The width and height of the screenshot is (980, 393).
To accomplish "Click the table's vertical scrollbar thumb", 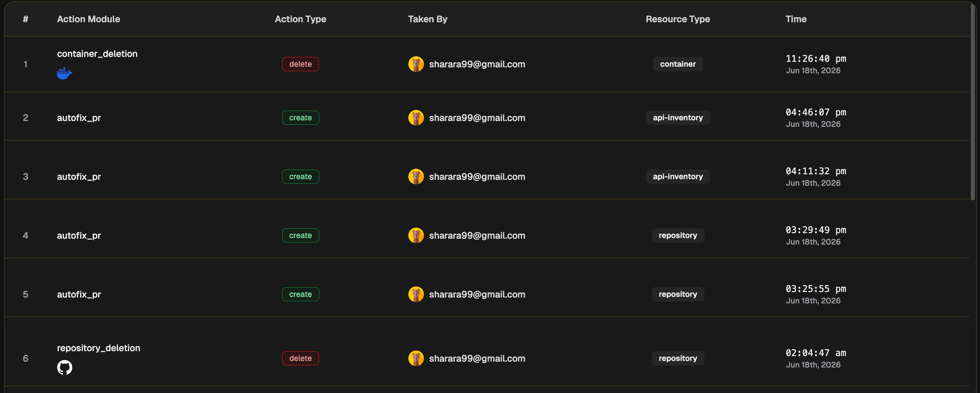I will point(972,102).
